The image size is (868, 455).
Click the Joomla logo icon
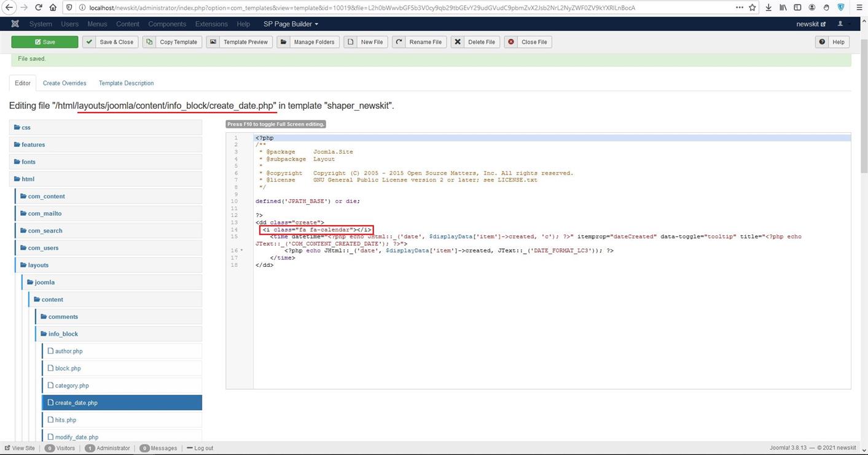coord(15,24)
